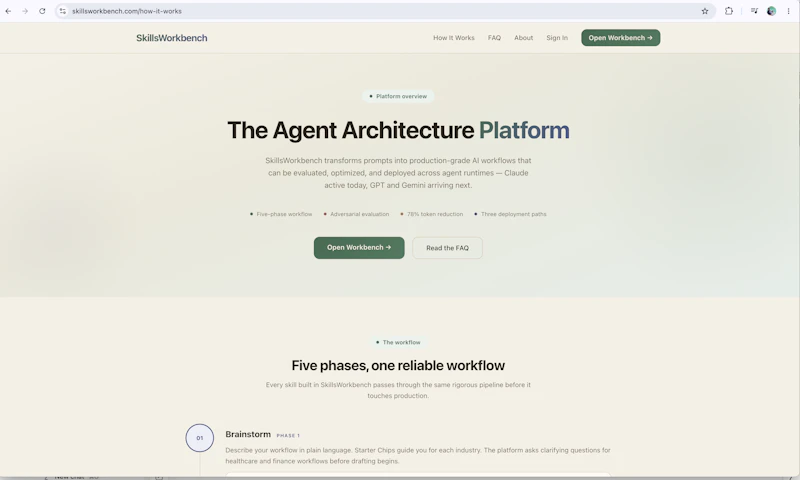This screenshot has height=480, width=800.
Task: Open the Chrome profile avatar
Action: [771, 11]
